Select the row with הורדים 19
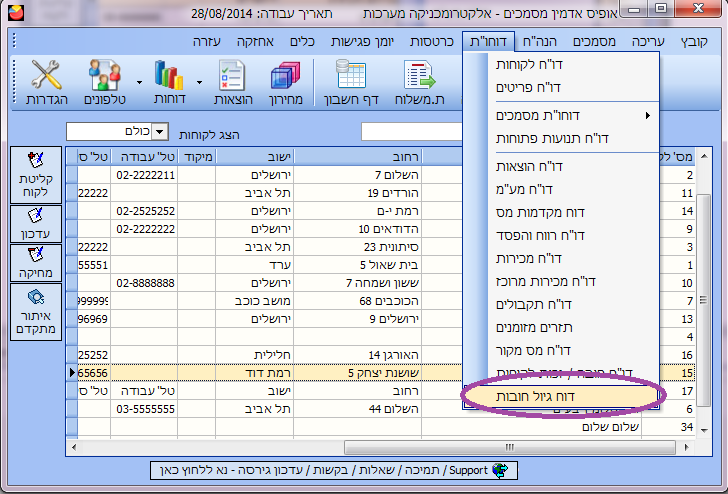 click(381, 193)
